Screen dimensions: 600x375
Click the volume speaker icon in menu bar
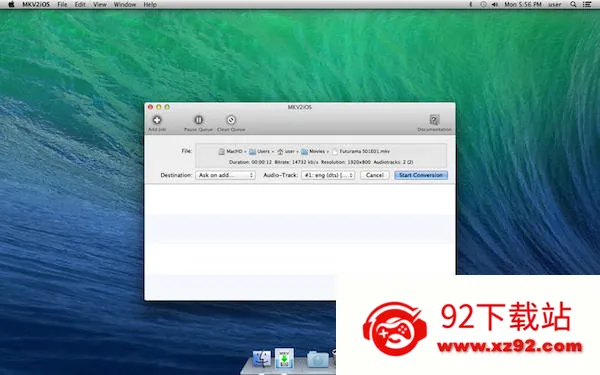[x=495, y=5]
